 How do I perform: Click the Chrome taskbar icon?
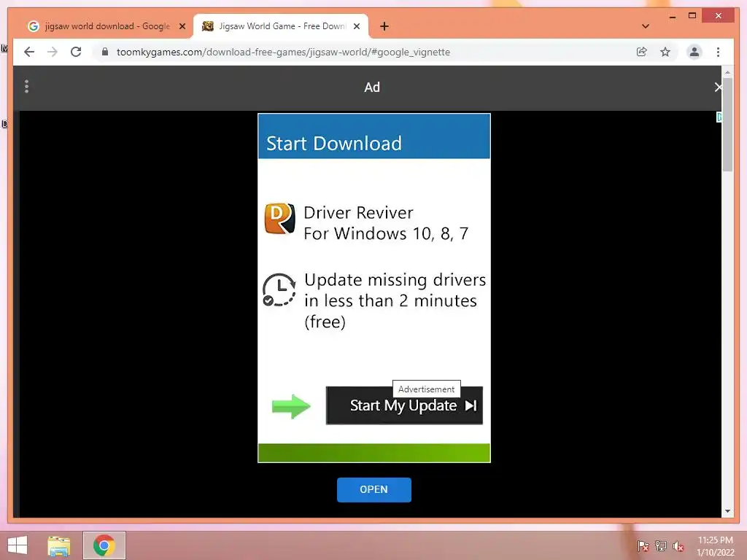(104, 545)
